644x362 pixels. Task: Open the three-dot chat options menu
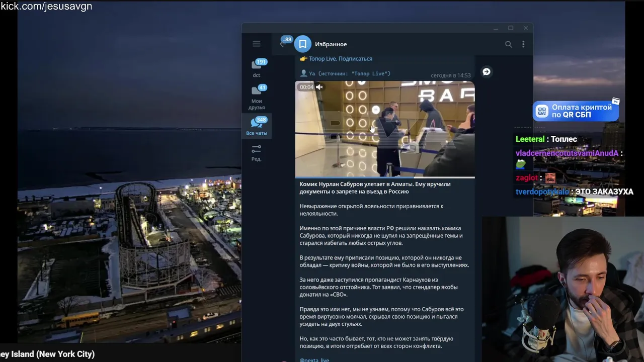coord(523,44)
